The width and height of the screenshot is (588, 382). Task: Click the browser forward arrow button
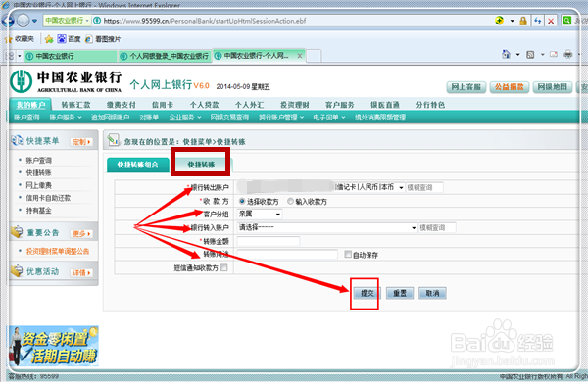pos(23,21)
